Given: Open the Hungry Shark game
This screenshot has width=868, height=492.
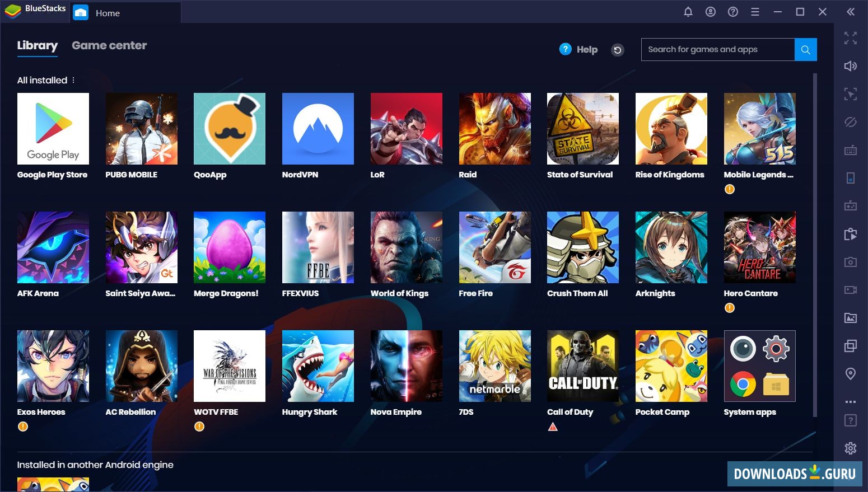Looking at the screenshot, I should pos(318,366).
